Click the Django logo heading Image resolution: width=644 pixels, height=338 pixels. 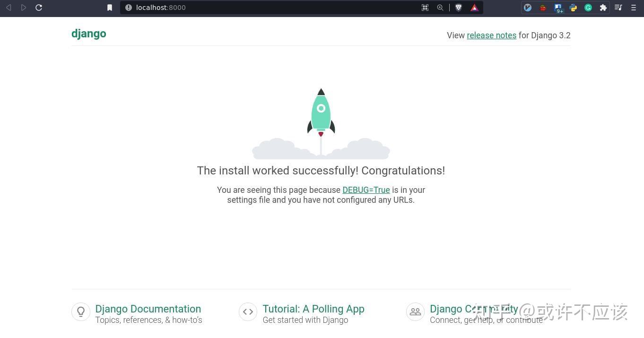(88, 33)
